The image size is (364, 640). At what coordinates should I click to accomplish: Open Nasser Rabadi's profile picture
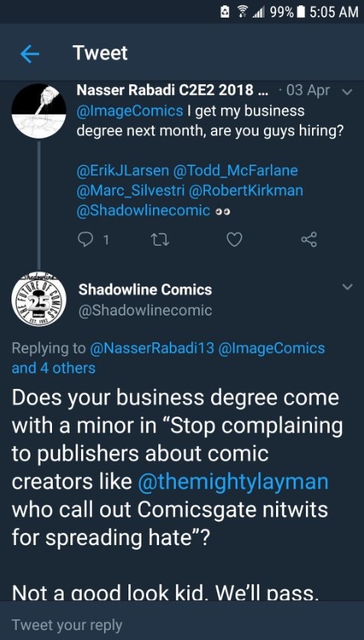(39, 111)
